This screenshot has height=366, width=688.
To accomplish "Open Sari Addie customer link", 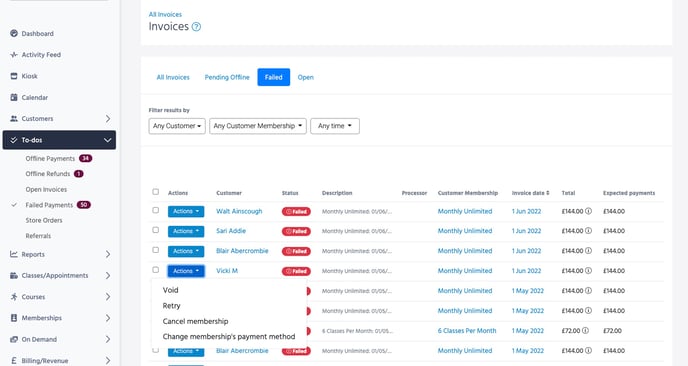I will [231, 231].
